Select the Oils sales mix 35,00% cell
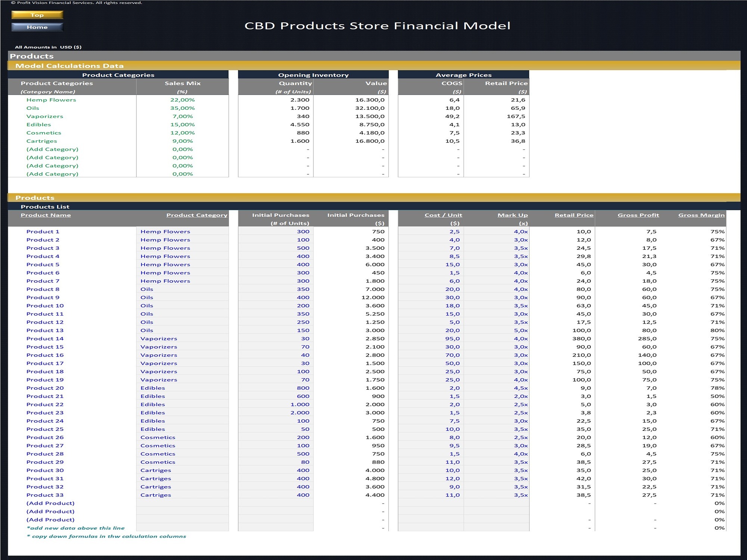The image size is (747, 560). click(x=183, y=108)
